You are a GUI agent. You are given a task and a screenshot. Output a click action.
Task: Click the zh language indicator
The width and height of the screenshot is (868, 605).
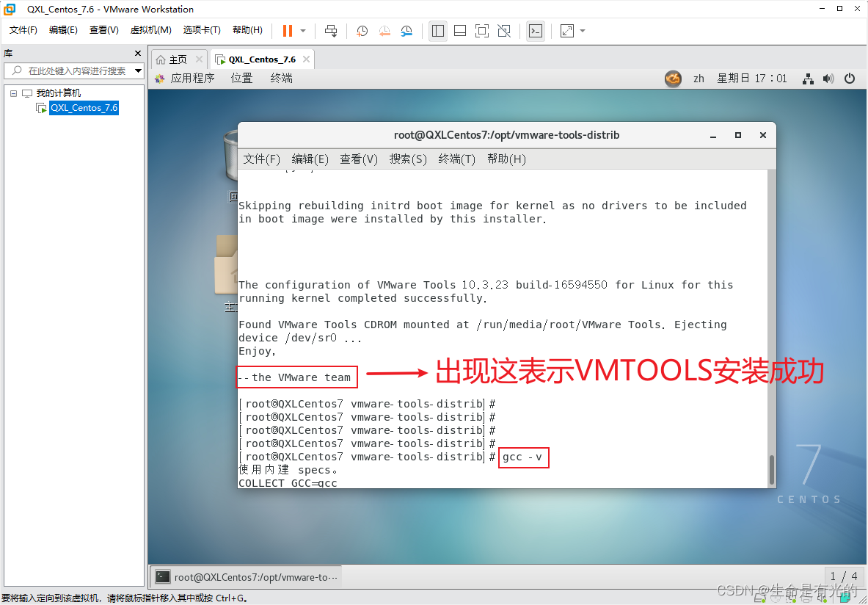pyautogui.click(x=699, y=79)
